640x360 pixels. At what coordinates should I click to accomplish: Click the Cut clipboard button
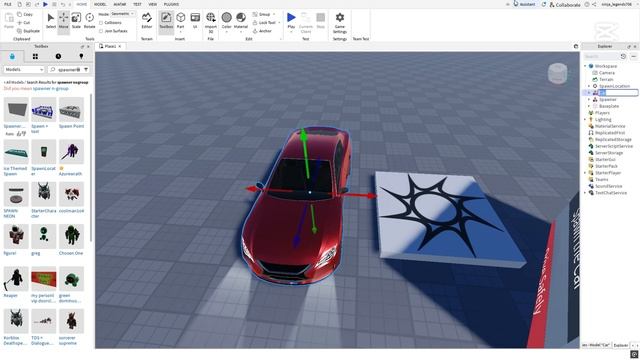coord(24,23)
